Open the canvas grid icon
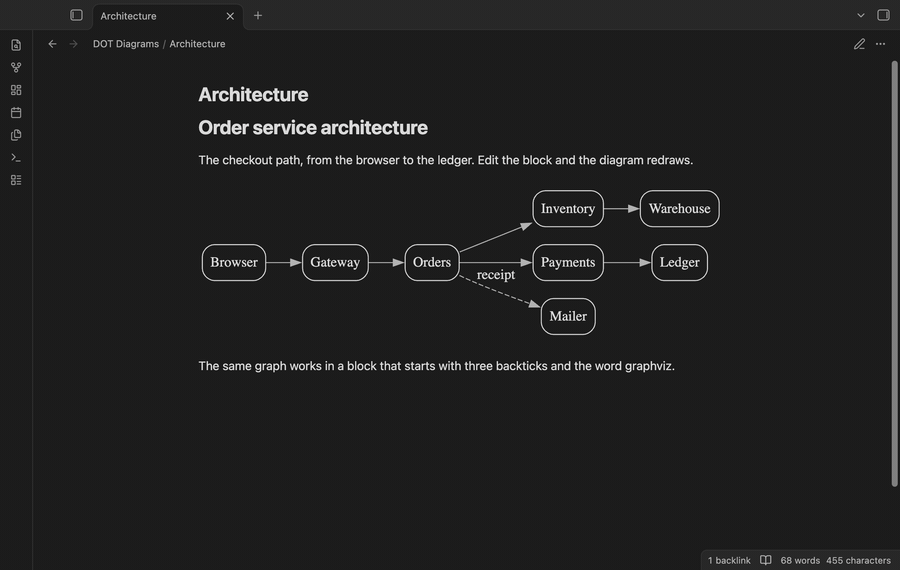Screen dimensions: 900x570 pyautogui.click(x=16, y=90)
